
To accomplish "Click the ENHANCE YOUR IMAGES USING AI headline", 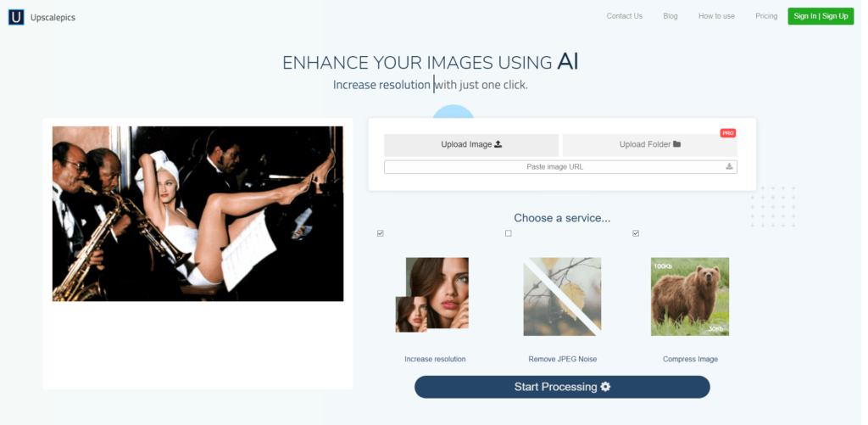I will pyautogui.click(x=430, y=62).
